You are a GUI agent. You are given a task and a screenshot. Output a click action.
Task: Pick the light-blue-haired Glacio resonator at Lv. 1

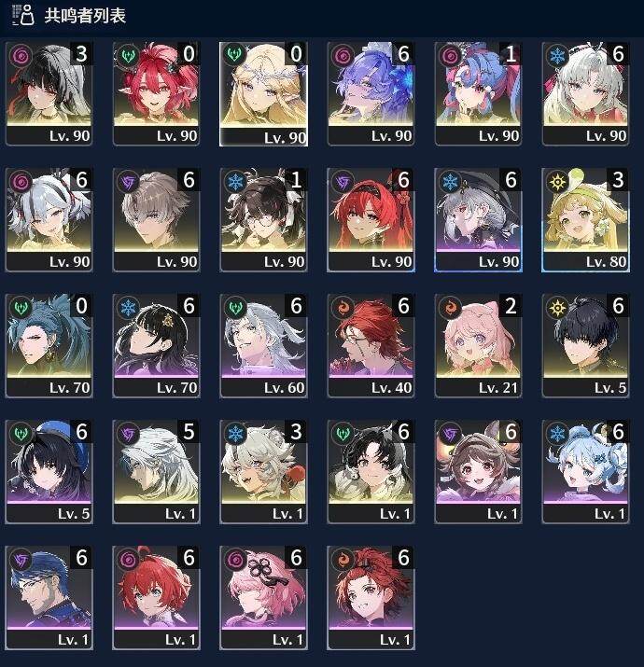point(585,471)
